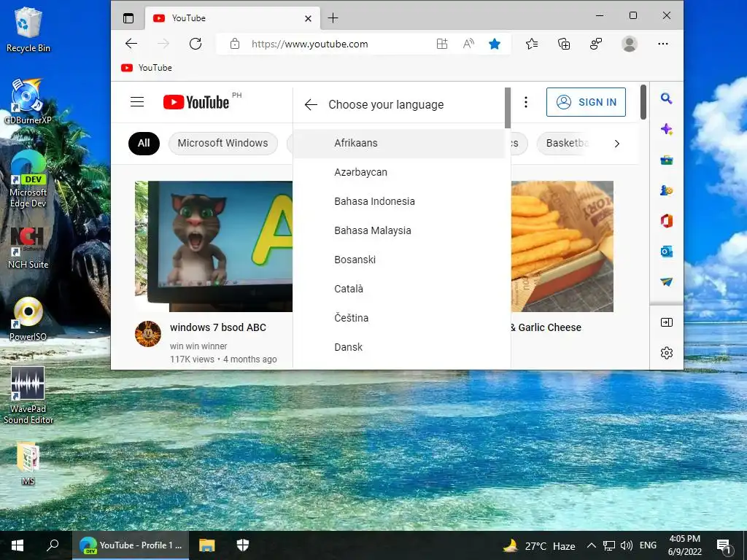Hide the Edge sidebar panel

tap(667, 322)
